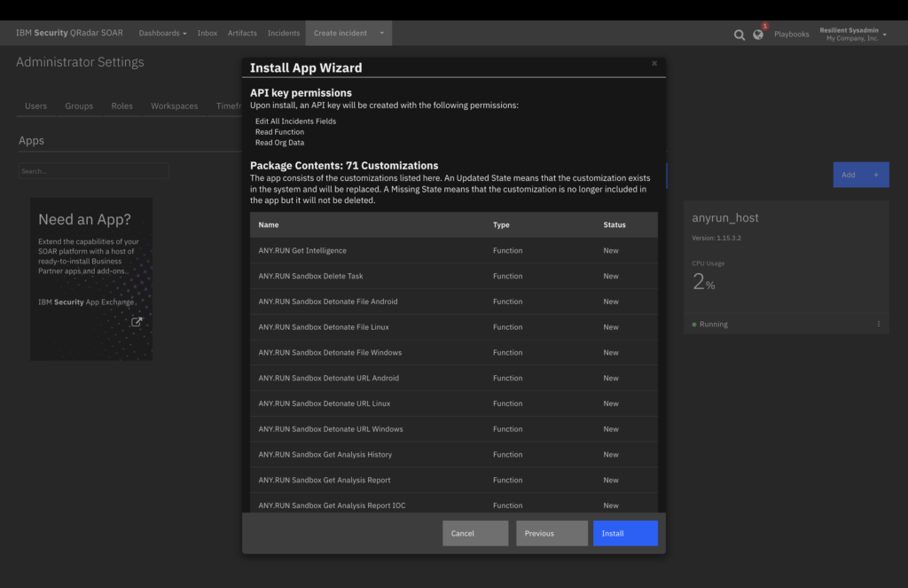The width and height of the screenshot is (908, 588).
Task: Click the plus icon on Add button
Action: point(876,175)
